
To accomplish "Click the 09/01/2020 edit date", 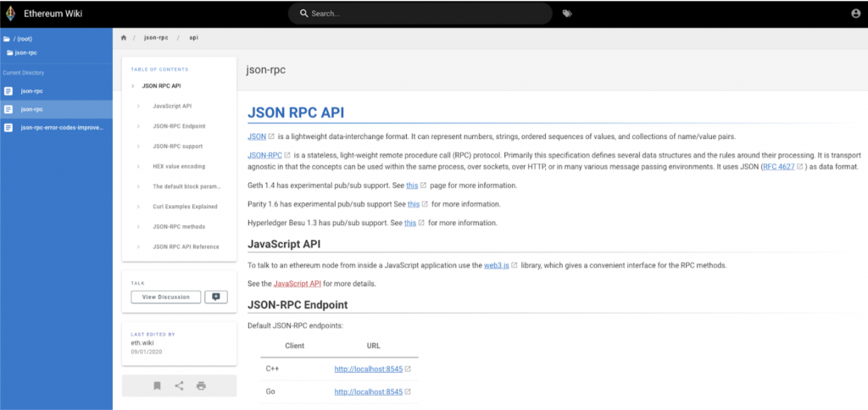I will point(146,352).
